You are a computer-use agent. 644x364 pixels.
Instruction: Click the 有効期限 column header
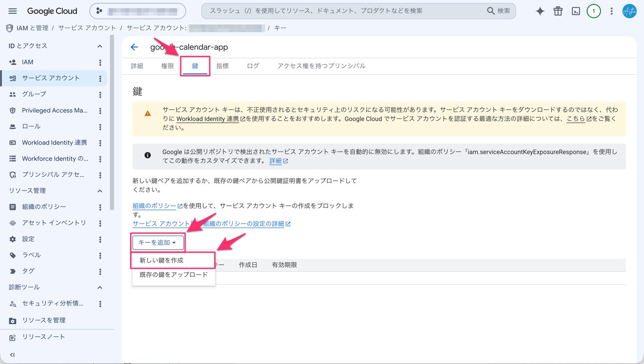pos(284,265)
